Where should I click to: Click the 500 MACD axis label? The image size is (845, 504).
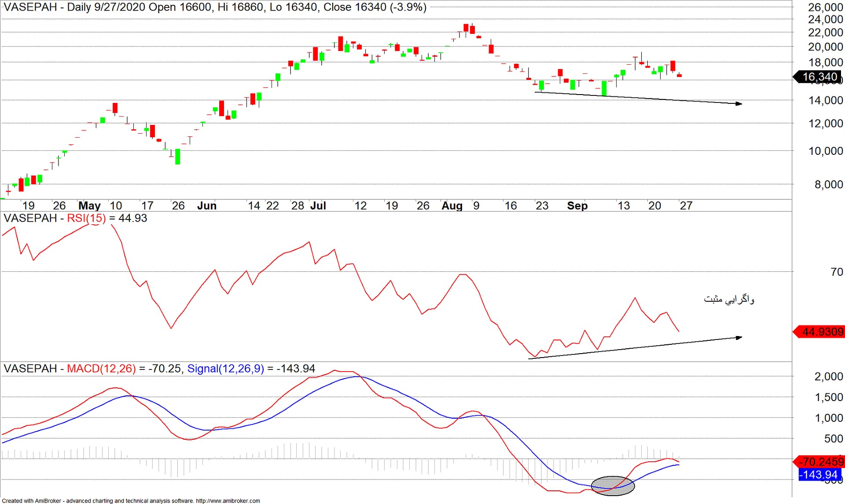834,439
